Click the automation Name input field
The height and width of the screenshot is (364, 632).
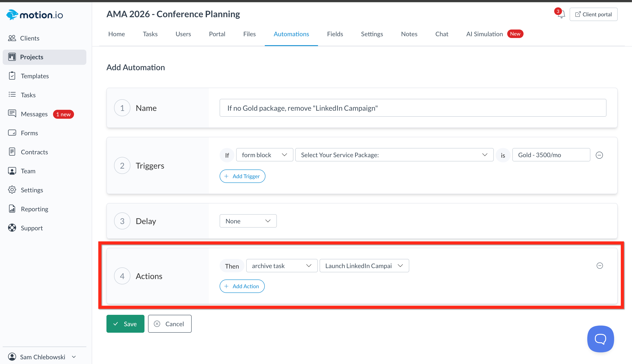click(x=413, y=108)
